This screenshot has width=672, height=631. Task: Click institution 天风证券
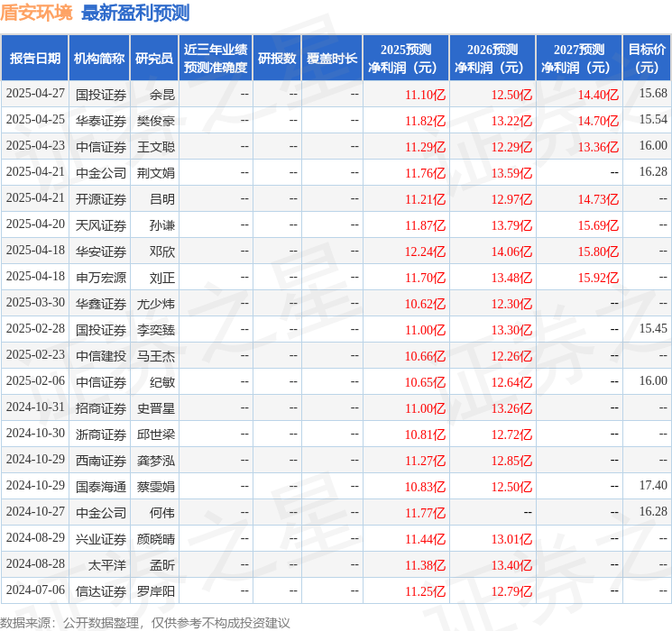coord(101,225)
